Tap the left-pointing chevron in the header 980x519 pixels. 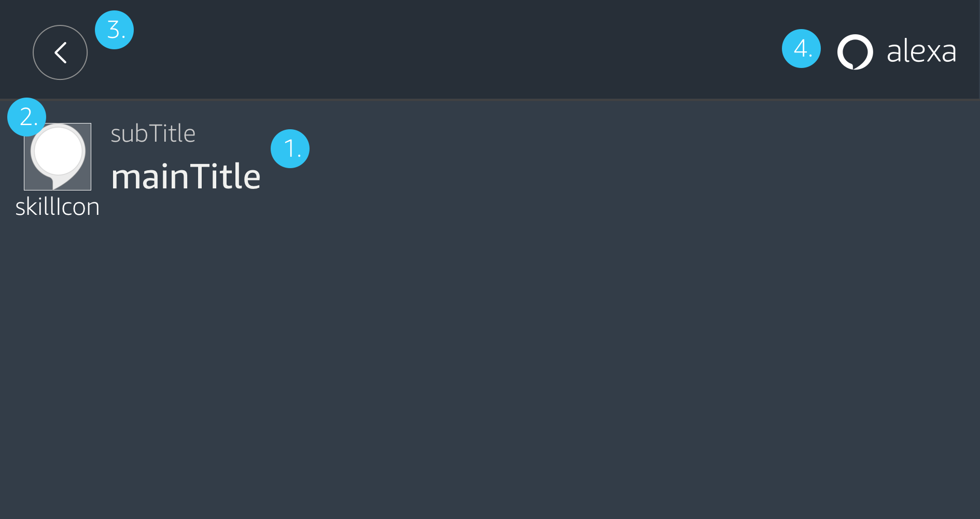point(60,52)
